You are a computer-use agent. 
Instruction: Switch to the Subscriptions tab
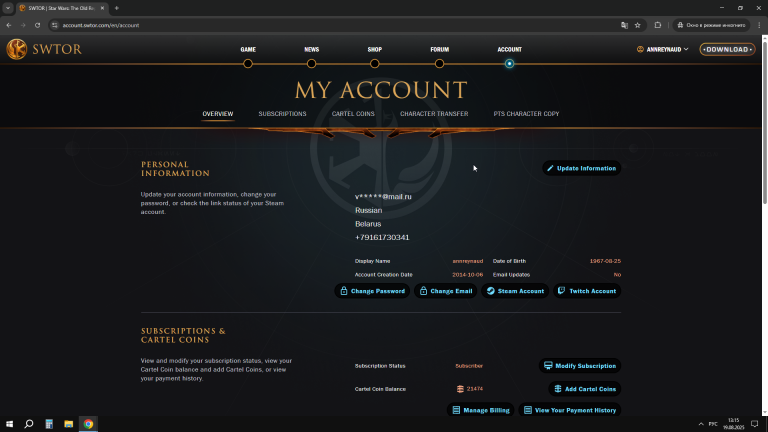282,114
